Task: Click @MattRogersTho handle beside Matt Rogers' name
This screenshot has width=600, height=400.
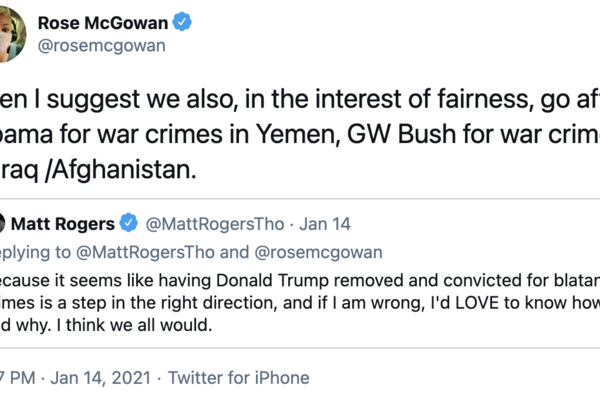Action: click(207, 219)
